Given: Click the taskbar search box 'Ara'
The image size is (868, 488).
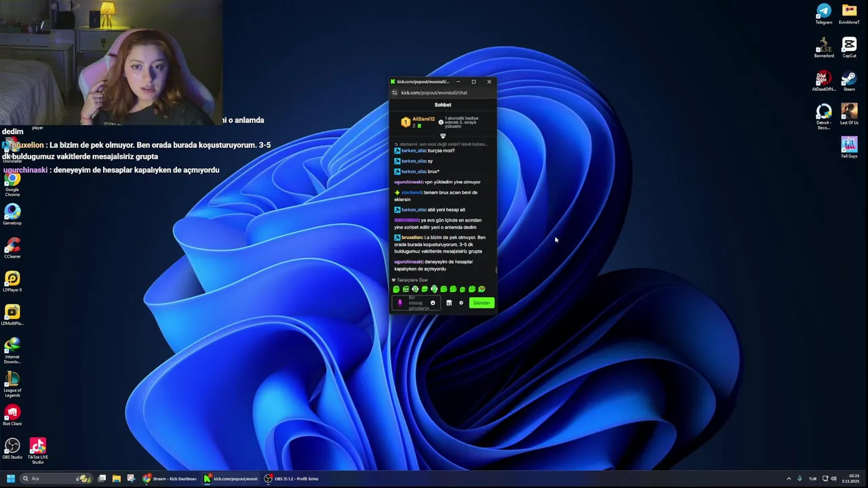Looking at the screenshot, I should coord(56,479).
